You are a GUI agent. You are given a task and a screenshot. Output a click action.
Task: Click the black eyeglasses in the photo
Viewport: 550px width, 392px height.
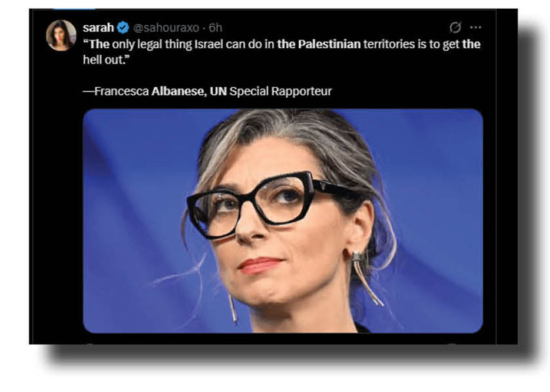[267, 204]
